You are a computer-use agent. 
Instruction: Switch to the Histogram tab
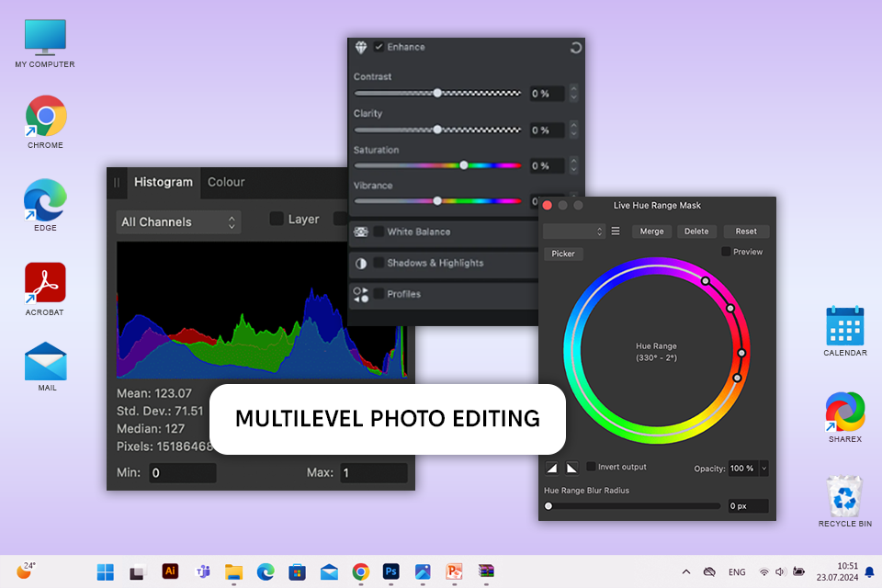point(164,182)
